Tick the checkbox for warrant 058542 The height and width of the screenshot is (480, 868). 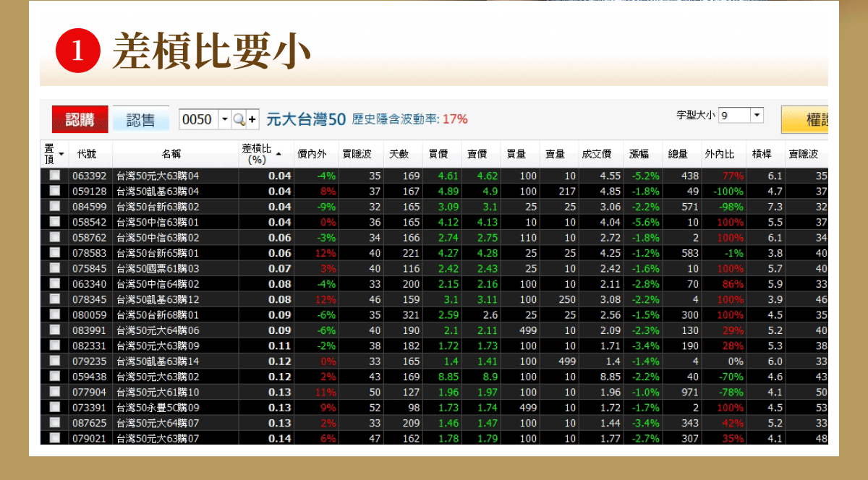(x=55, y=222)
